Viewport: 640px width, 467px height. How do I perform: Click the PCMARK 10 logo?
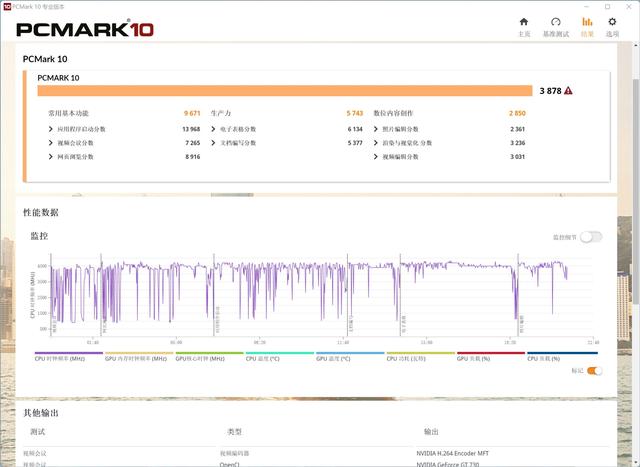(x=85, y=29)
